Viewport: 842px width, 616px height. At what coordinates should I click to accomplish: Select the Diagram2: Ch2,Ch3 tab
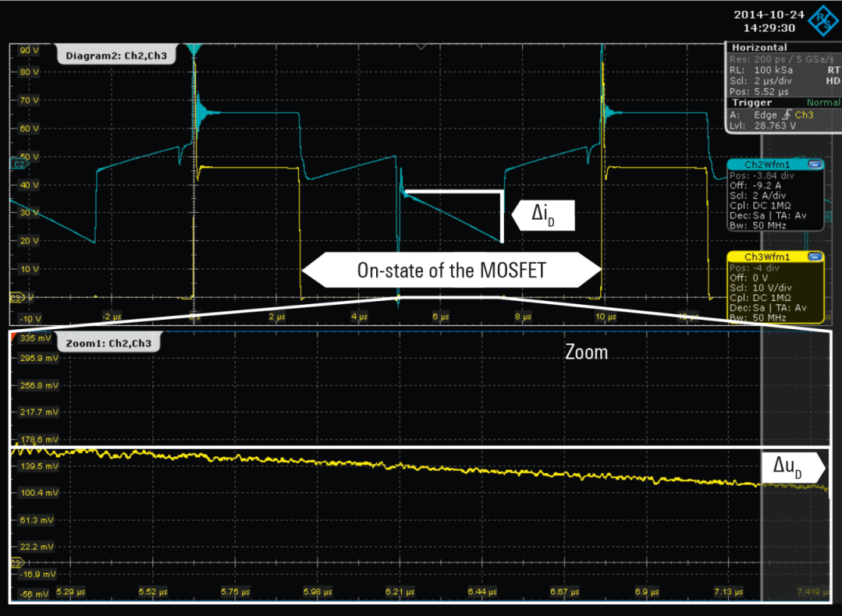pyautogui.click(x=115, y=55)
